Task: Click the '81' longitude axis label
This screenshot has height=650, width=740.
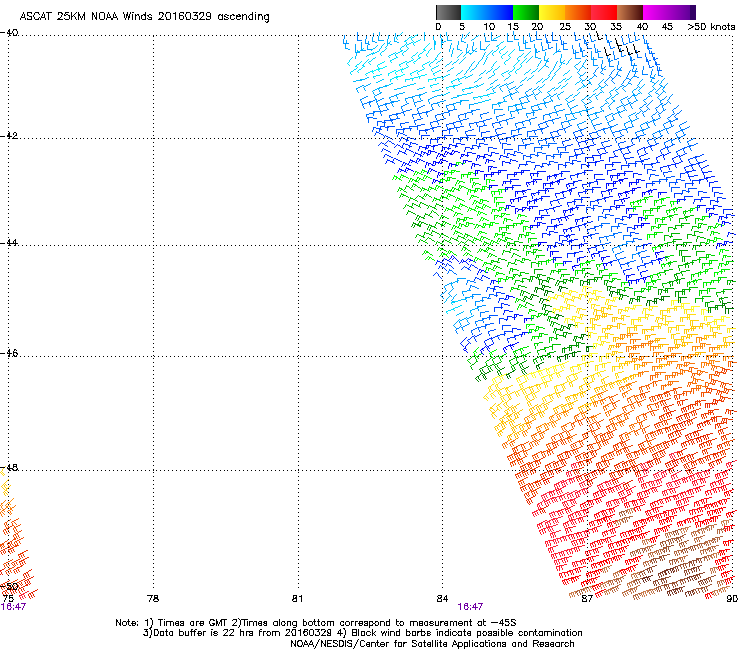Action: click(x=297, y=599)
